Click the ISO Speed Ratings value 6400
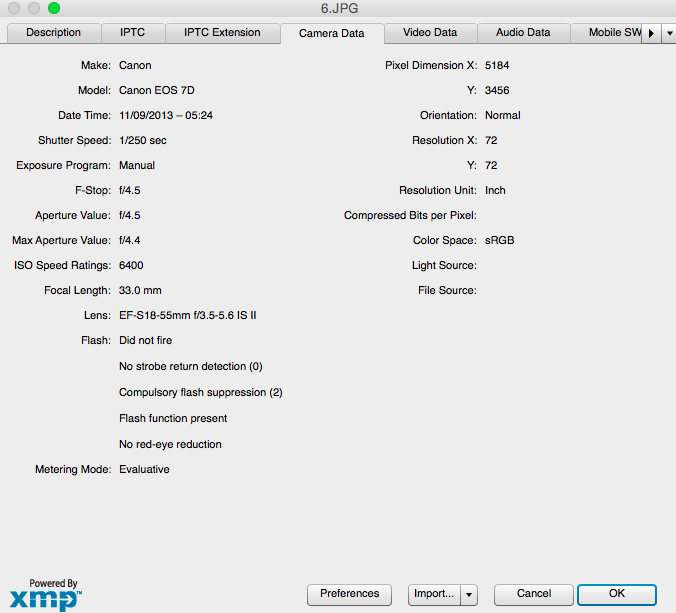This screenshot has width=676, height=613. point(131,266)
